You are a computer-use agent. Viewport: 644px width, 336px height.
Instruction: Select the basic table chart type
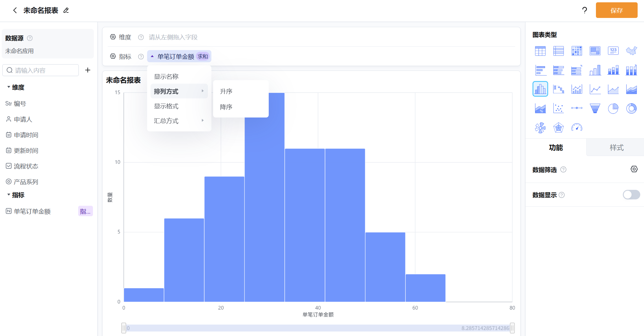pos(540,51)
